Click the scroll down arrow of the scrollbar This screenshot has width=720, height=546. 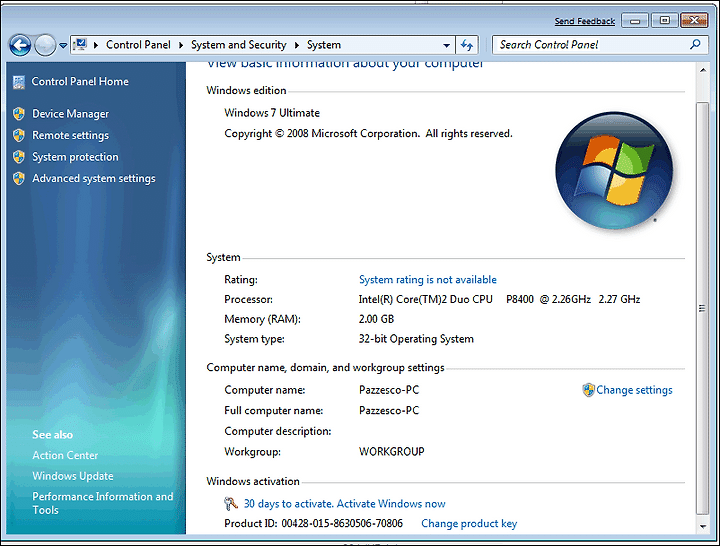[x=703, y=527]
